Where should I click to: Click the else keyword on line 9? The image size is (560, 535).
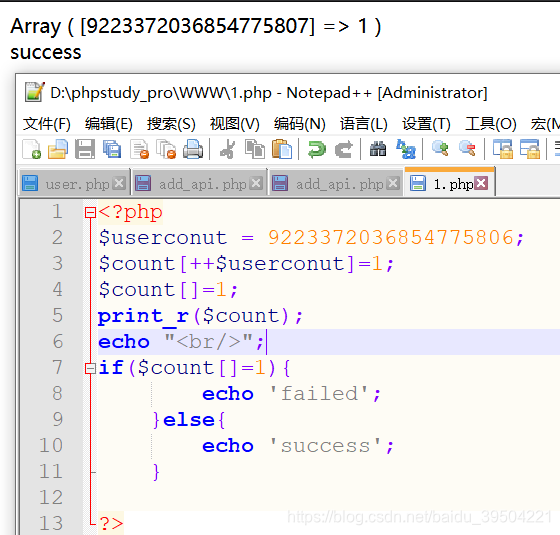(189, 420)
